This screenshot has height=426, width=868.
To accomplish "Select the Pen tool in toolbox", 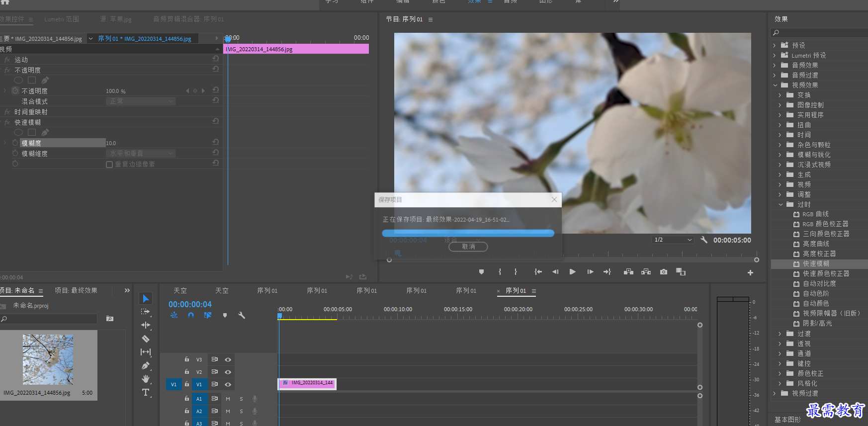I will coord(146,365).
